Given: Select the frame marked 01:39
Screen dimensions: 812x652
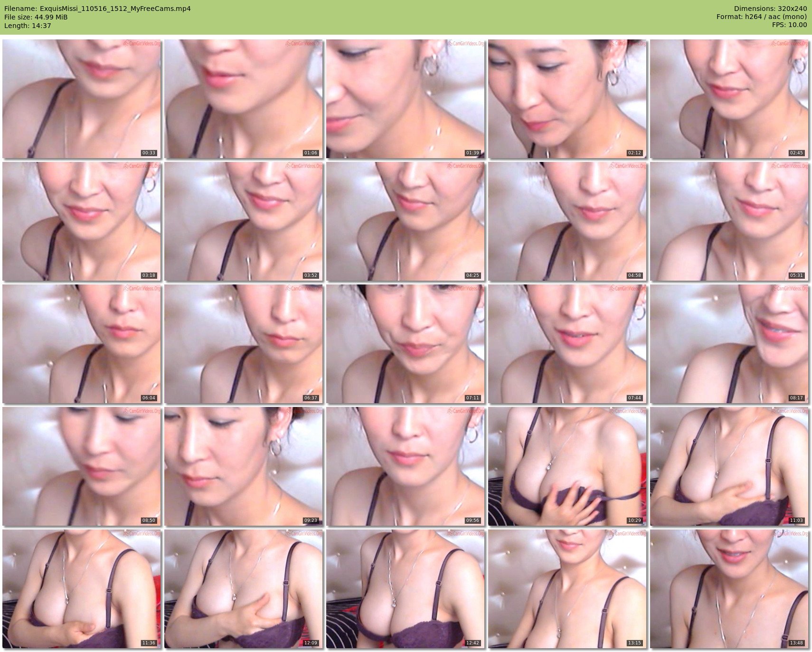Looking at the screenshot, I should [x=405, y=99].
